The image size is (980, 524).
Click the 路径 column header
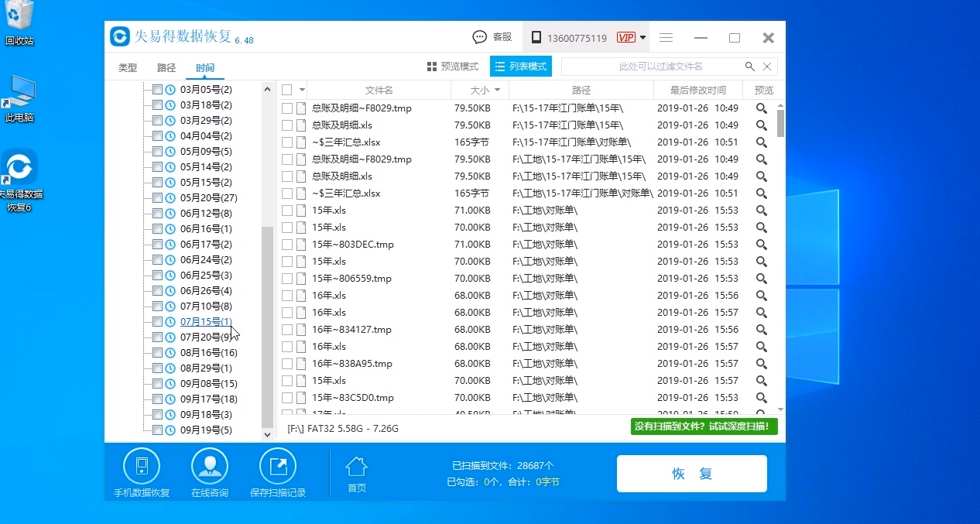click(x=581, y=91)
